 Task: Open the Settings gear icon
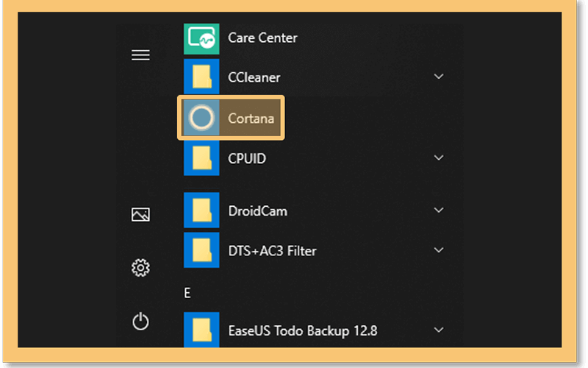[x=140, y=268]
